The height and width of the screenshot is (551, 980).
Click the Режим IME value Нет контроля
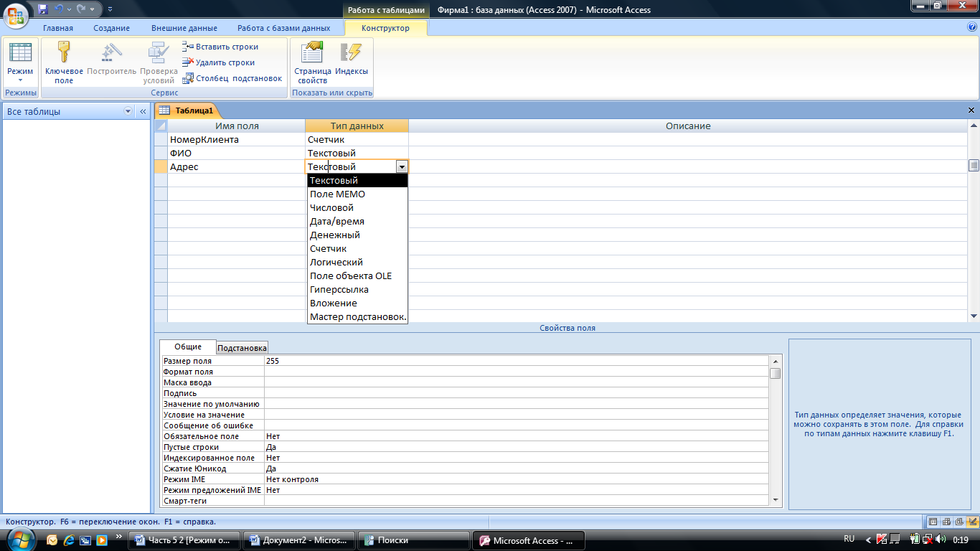517,479
